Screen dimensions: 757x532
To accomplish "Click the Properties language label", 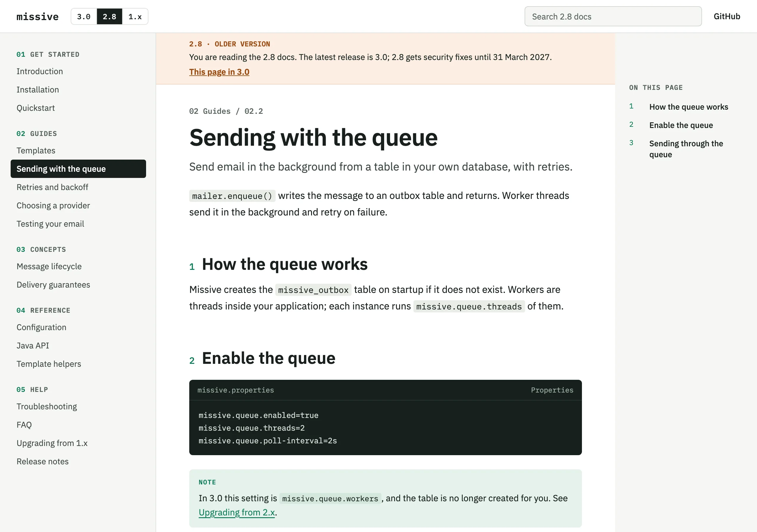I will pos(552,390).
